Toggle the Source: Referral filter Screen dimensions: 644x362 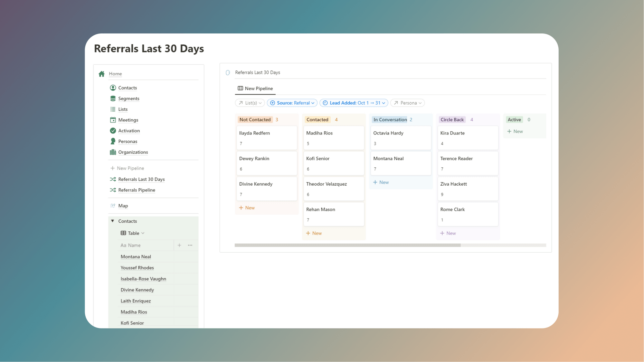(292, 103)
